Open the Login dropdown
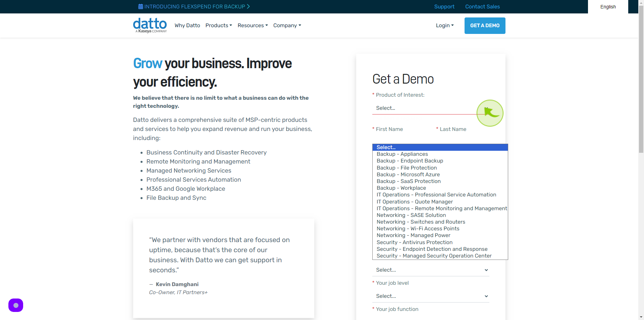The height and width of the screenshot is (320, 644). (445, 26)
